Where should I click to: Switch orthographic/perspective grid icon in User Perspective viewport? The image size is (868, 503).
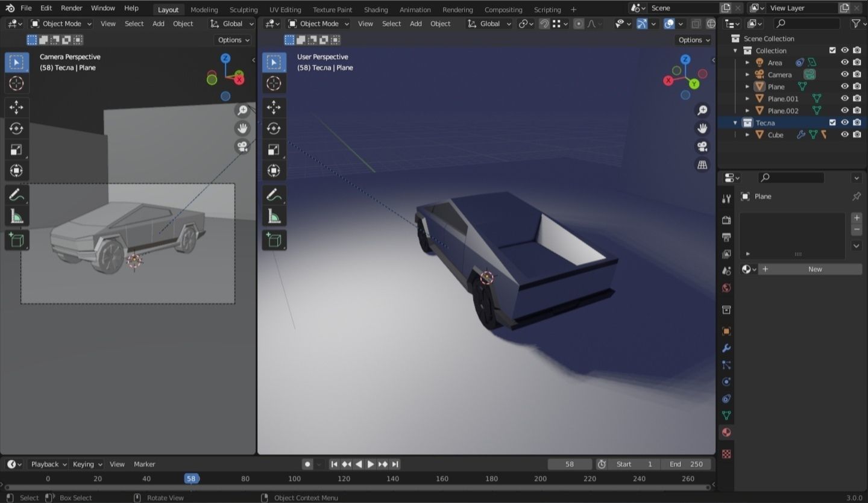(702, 164)
